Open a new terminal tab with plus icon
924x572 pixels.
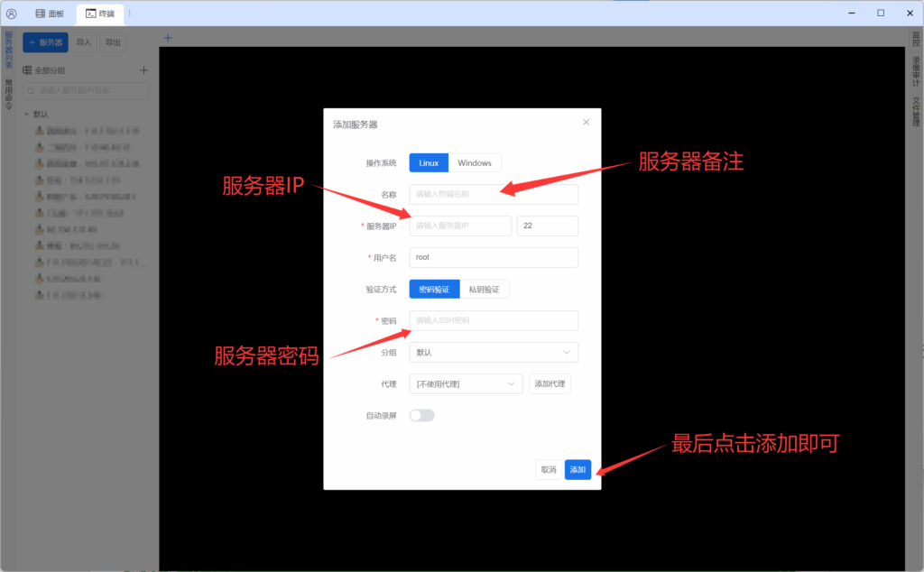pos(168,38)
